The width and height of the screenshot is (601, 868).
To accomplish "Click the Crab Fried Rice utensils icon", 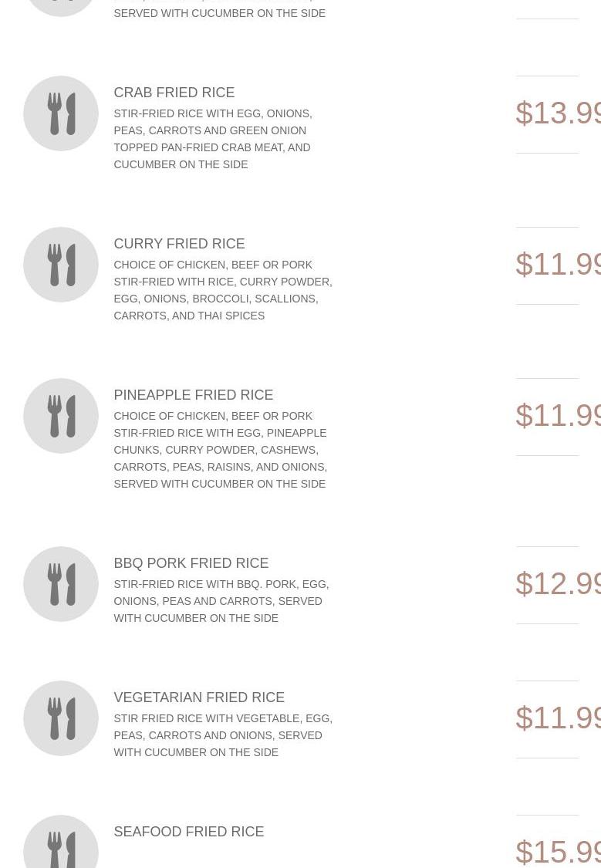I will coord(61,113).
